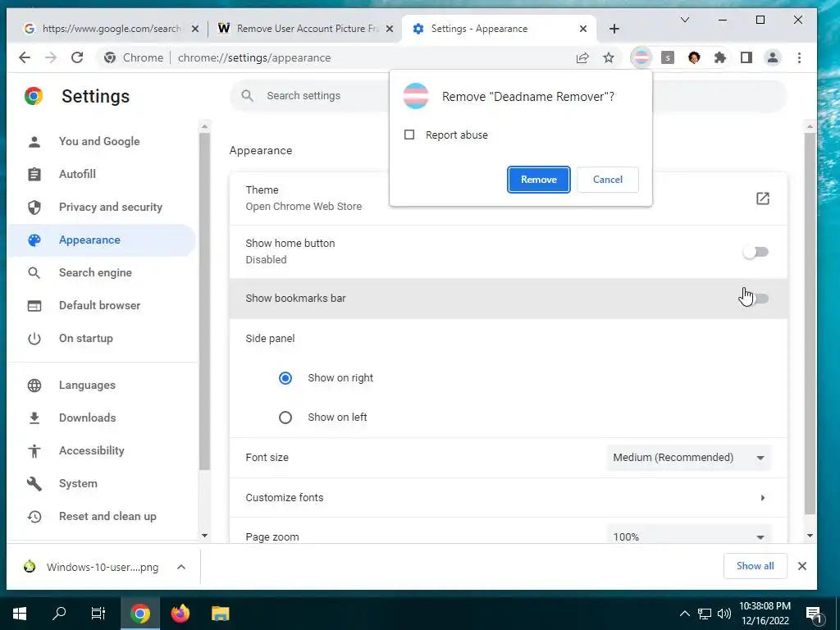
Task: Click the Chrome taskbar icon
Action: click(140, 614)
